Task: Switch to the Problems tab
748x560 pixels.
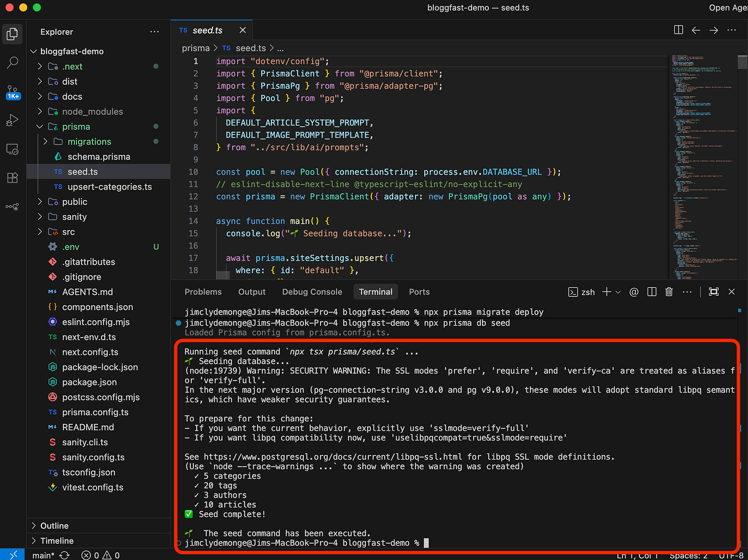Action: coord(203,292)
